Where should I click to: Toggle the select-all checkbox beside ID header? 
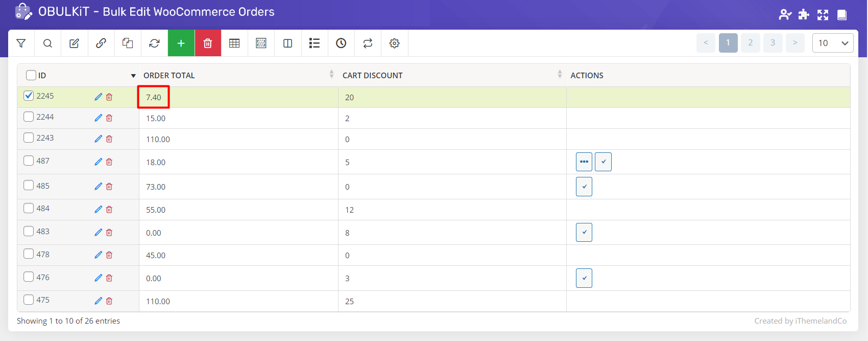click(31, 75)
